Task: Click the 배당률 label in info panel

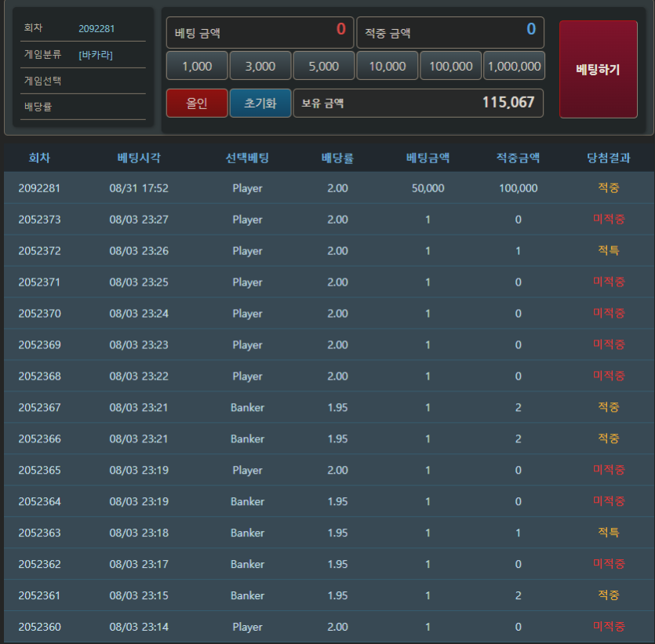Action: pos(38,107)
